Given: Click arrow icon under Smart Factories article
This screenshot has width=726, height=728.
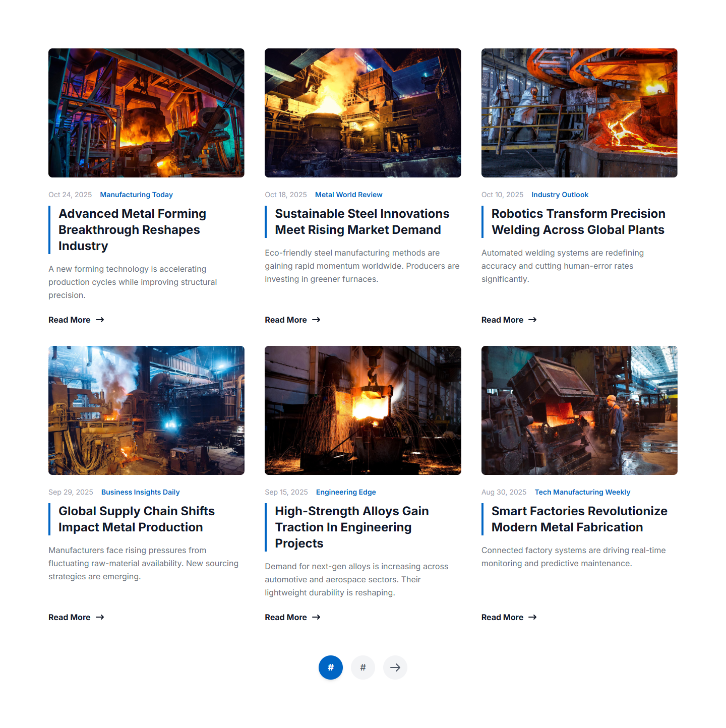Looking at the screenshot, I should pyautogui.click(x=532, y=617).
